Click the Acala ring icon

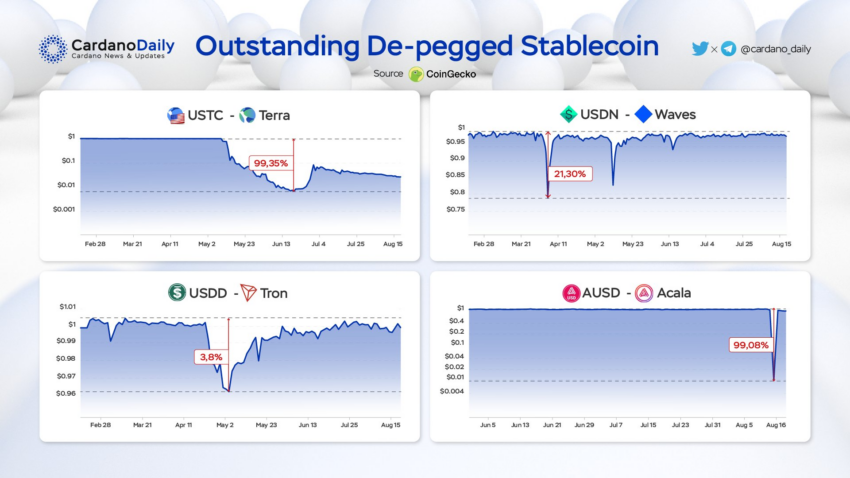click(643, 293)
